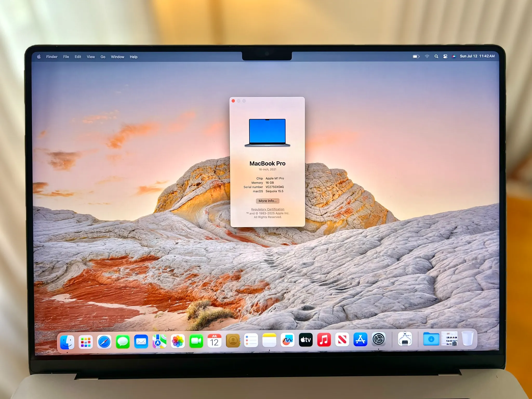Viewport: 532px width, 399px height.
Task: Click the More Info... button
Action: [x=268, y=201]
